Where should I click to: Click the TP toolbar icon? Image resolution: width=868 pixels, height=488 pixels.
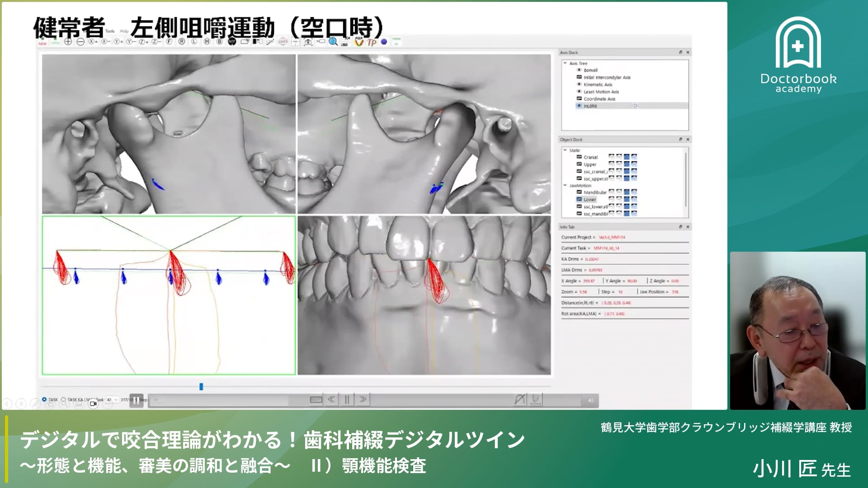click(x=371, y=41)
